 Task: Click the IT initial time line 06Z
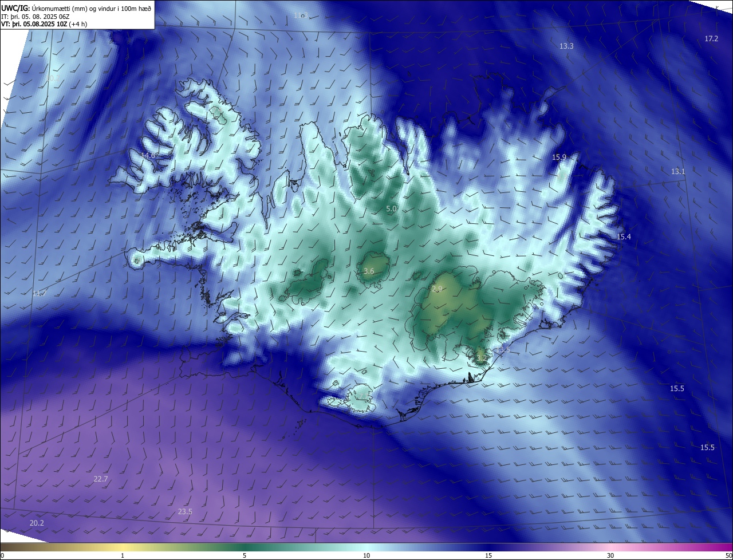[36, 17]
